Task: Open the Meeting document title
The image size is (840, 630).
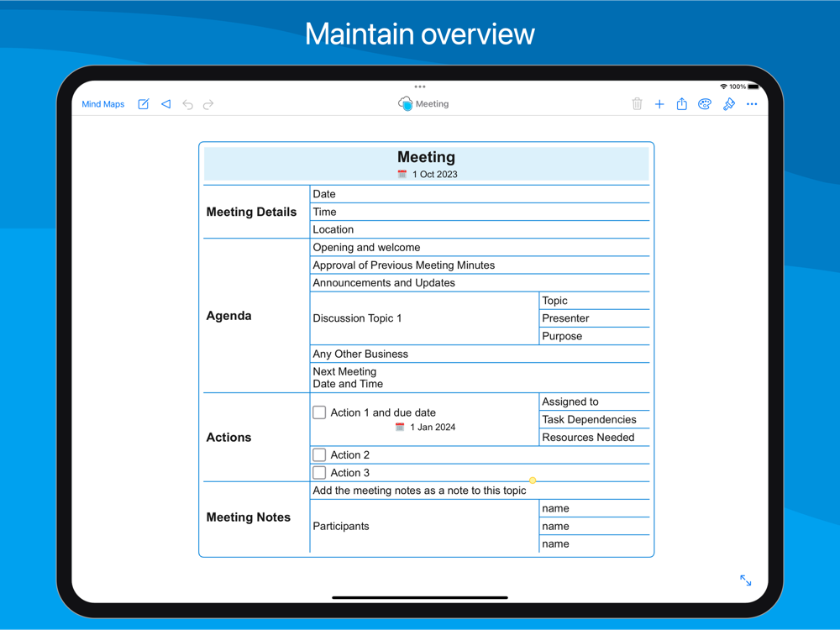Action: pos(433,104)
